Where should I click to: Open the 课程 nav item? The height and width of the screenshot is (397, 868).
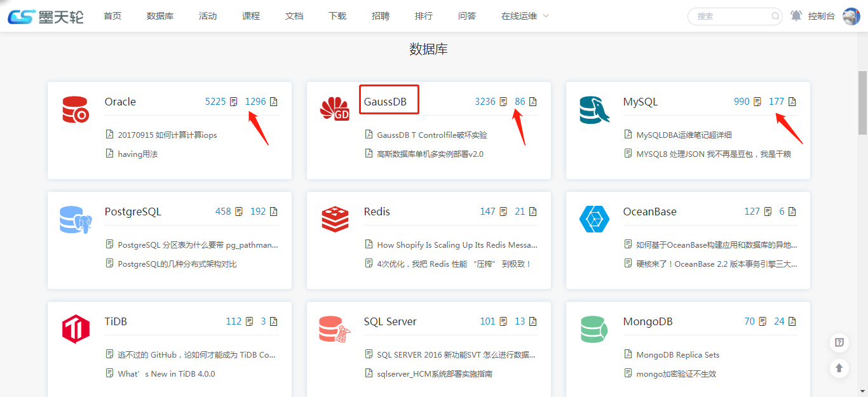pyautogui.click(x=251, y=16)
